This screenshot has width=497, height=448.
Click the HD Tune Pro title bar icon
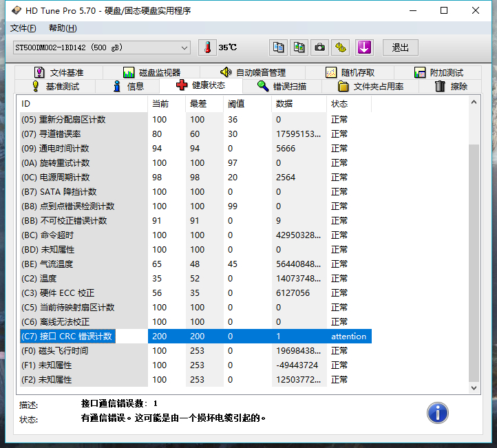[17, 10]
